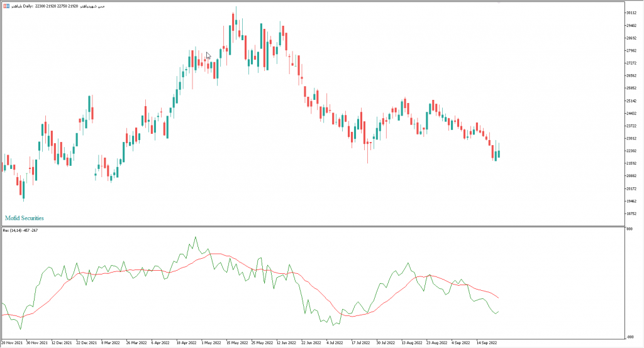Screen dimensions: 644x348
Task: Click the 12 Jun 2022 date label
Action: pyautogui.click(x=286, y=344)
